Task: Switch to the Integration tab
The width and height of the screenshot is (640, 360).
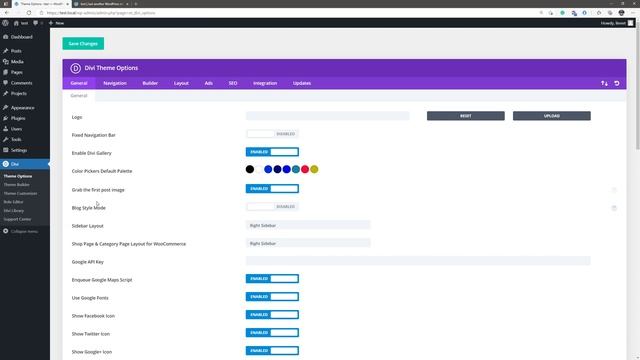Action: tap(265, 83)
